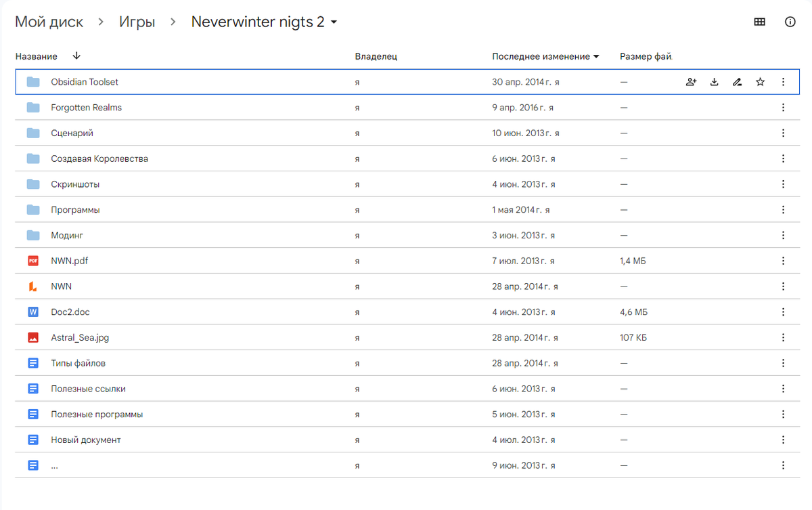
Task: Select the Модинг folder
Action: (x=67, y=235)
